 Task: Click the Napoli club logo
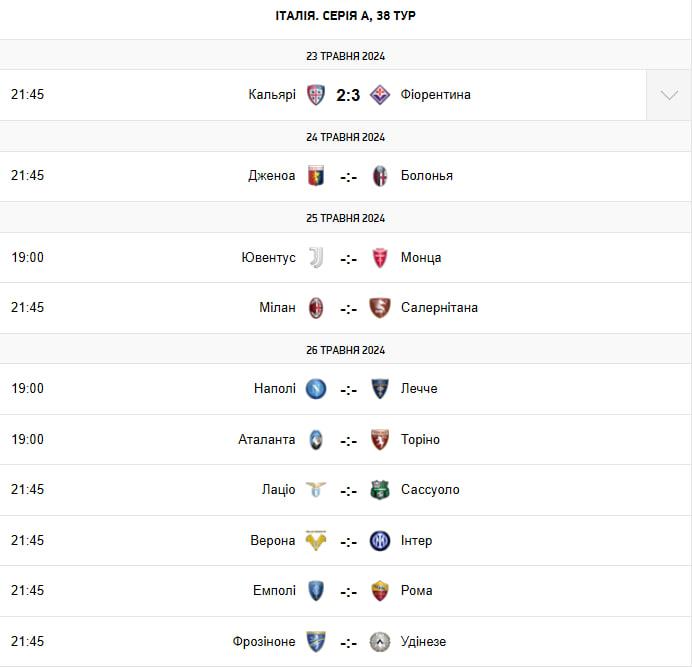pos(316,389)
